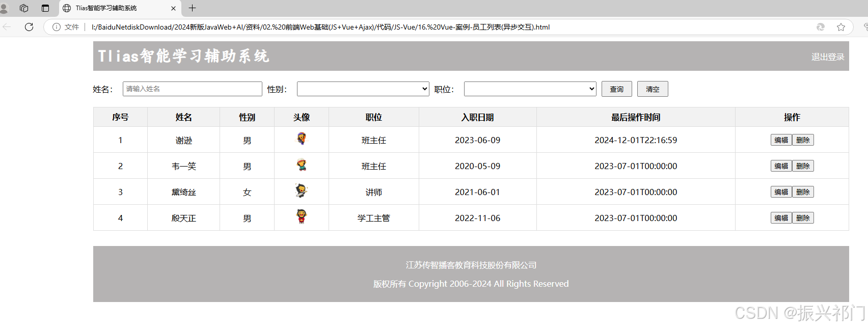The image size is (868, 328).
Task: Click the browser refresh icon
Action: [29, 27]
